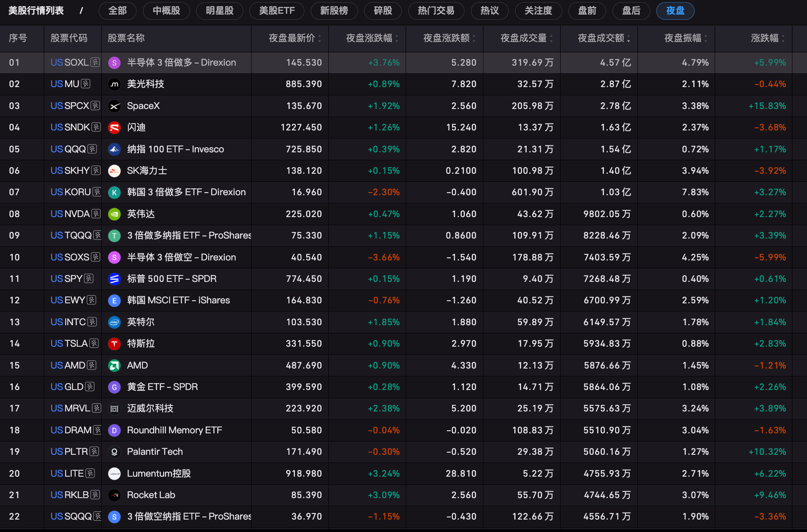Switch to the 美股ETF tab

277,11
